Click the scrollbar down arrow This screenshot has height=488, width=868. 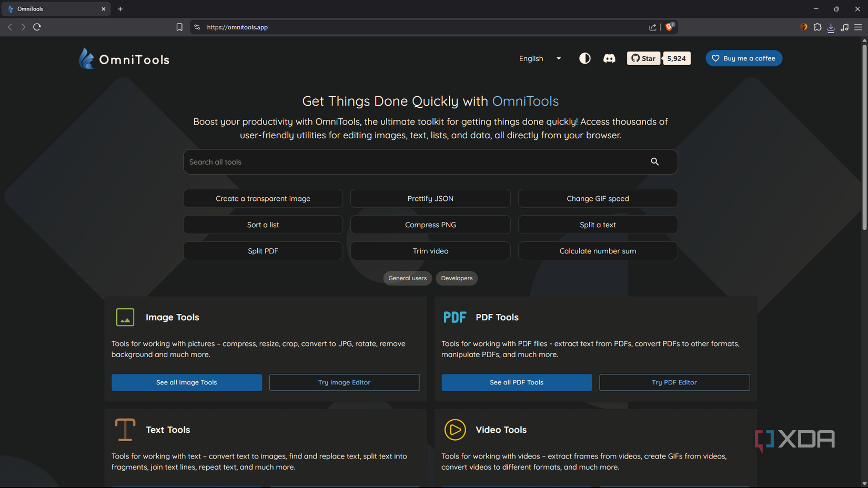864,484
